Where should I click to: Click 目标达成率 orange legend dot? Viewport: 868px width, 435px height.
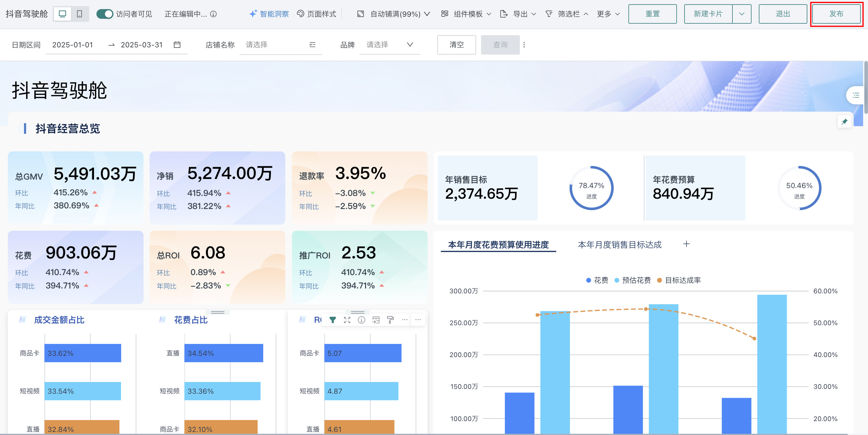point(659,280)
